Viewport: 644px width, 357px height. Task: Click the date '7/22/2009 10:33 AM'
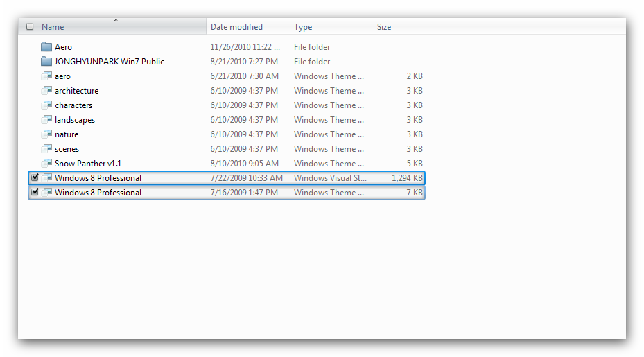246,178
